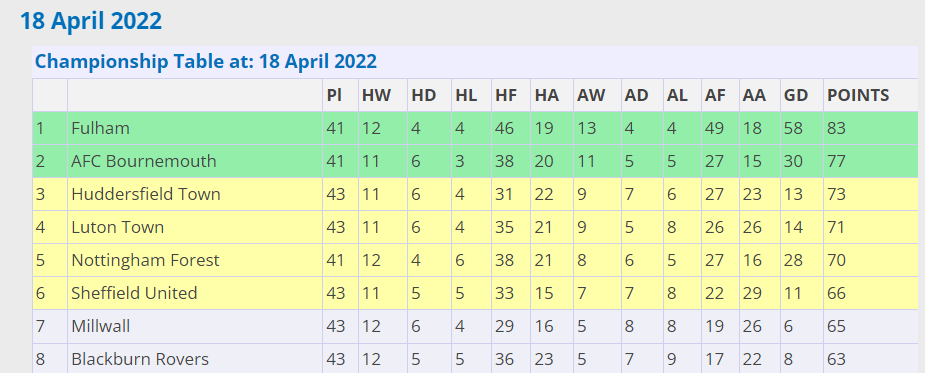Click the AL column header
Image resolution: width=925 pixels, height=373 pixels.
pyautogui.click(x=677, y=95)
